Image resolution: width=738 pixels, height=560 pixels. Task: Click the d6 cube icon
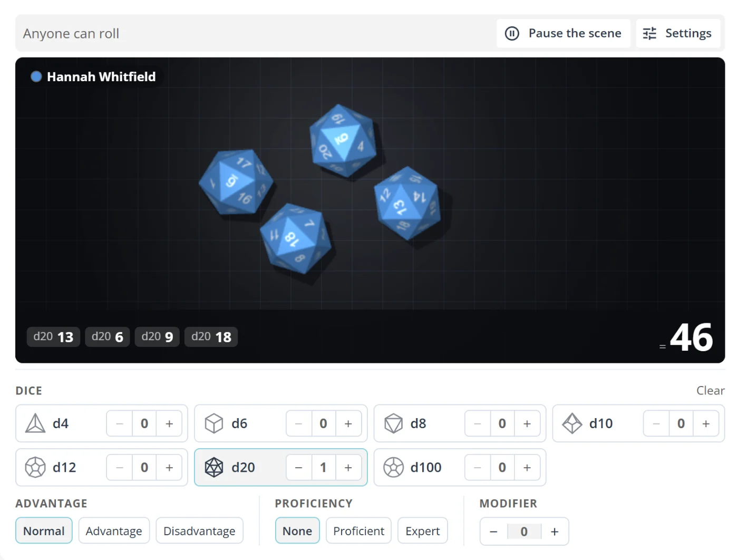214,423
